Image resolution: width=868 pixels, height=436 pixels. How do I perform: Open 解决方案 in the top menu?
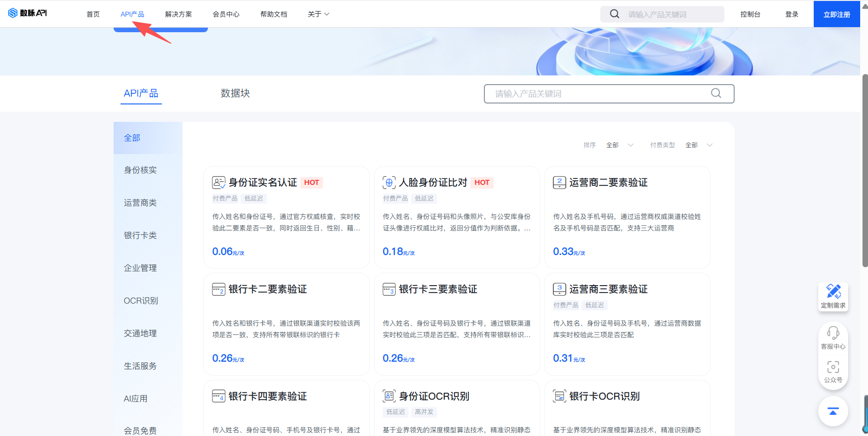(x=178, y=14)
